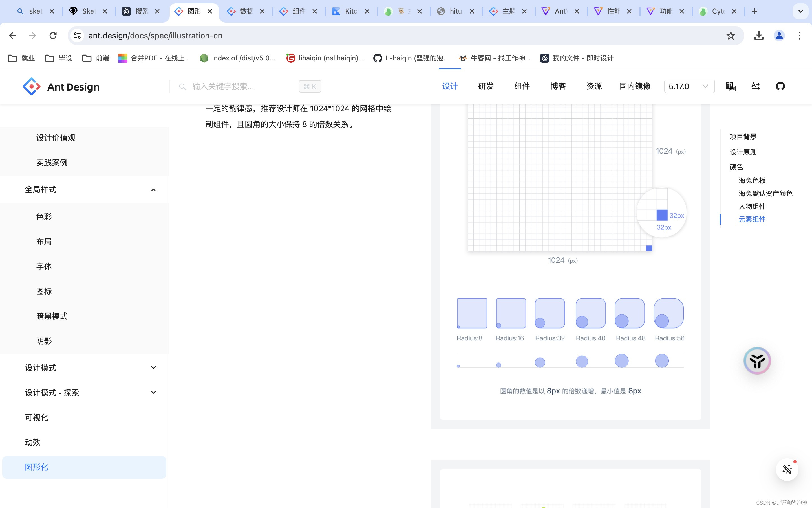This screenshot has width=812, height=508.
Task: Select the 博客 top navigation item
Action: click(558, 86)
